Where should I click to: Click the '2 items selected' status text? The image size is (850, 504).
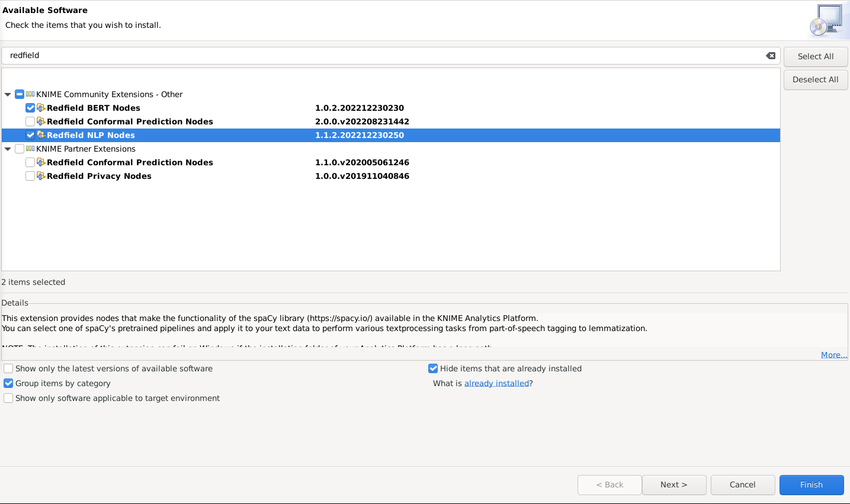pos(33,282)
